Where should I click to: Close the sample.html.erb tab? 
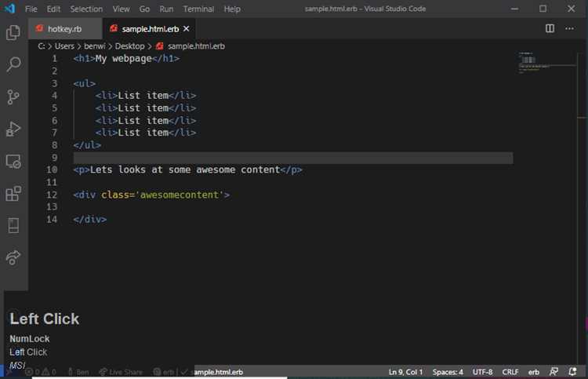[x=187, y=28]
